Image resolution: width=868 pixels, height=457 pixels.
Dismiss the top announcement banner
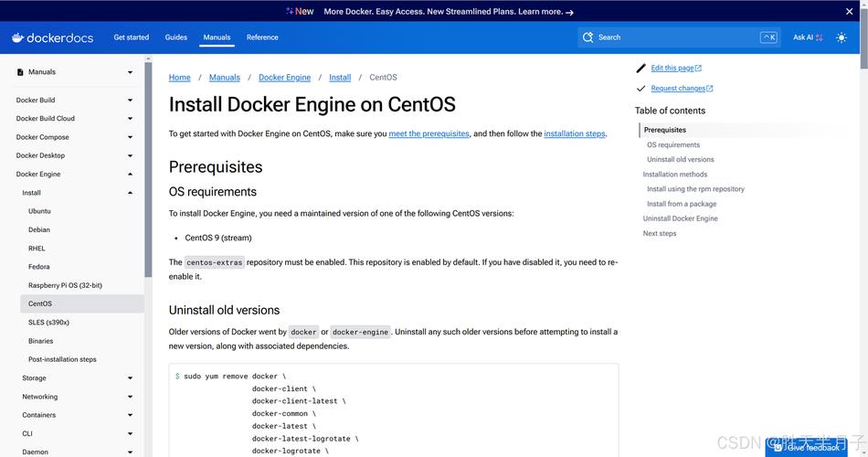click(849, 11)
